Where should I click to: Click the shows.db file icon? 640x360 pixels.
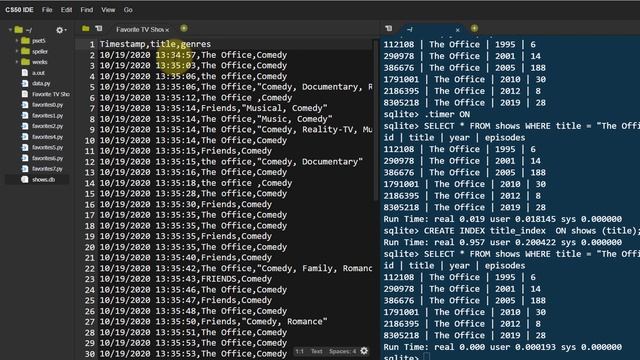pos(25,179)
